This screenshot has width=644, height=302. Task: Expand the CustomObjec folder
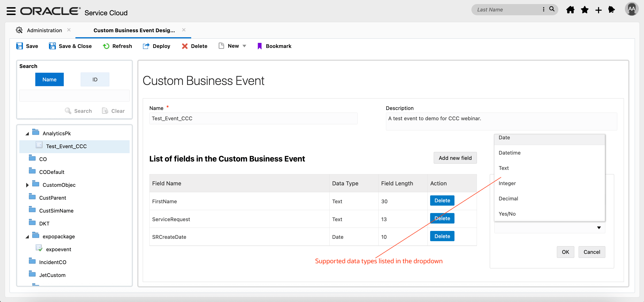(x=27, y=185)
